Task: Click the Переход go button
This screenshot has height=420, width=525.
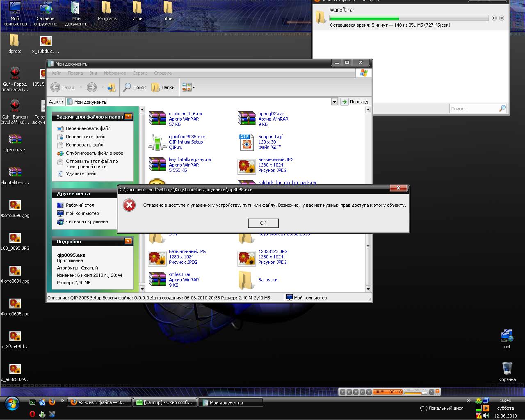Action: (355, 102)
